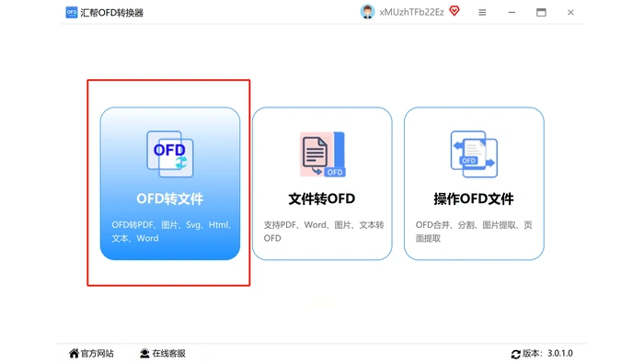This screenshot has height=363, width=644.
Task: Click the username xMUzhTFb22Ez
Action: 411,12
